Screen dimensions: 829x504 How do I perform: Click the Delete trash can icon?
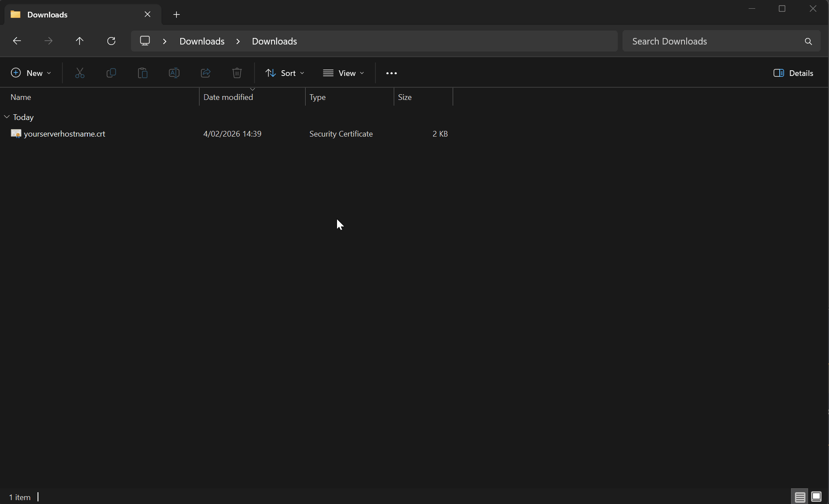(237, 73)
